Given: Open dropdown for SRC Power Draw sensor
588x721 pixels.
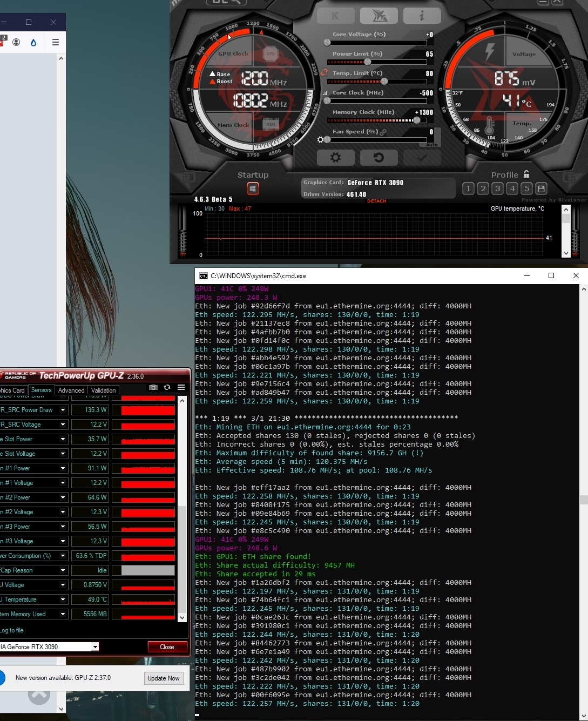Looking at the screenshot, I should pos(63,410).
